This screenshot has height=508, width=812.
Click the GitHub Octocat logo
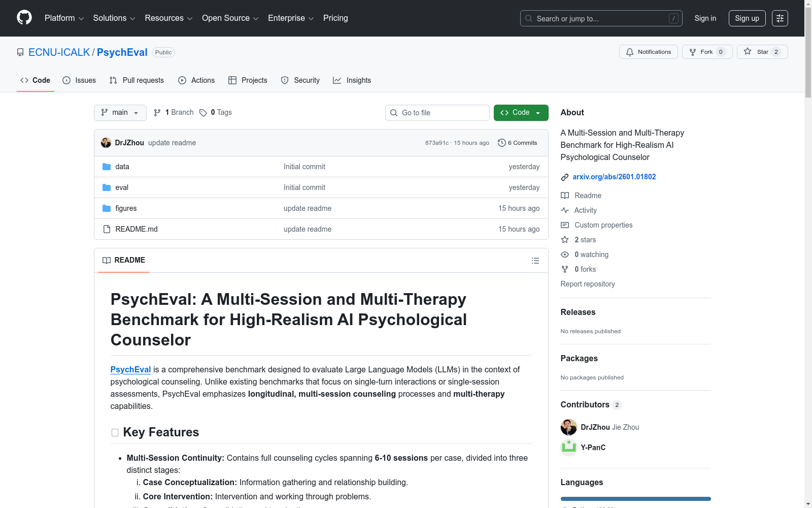[24, 18]
